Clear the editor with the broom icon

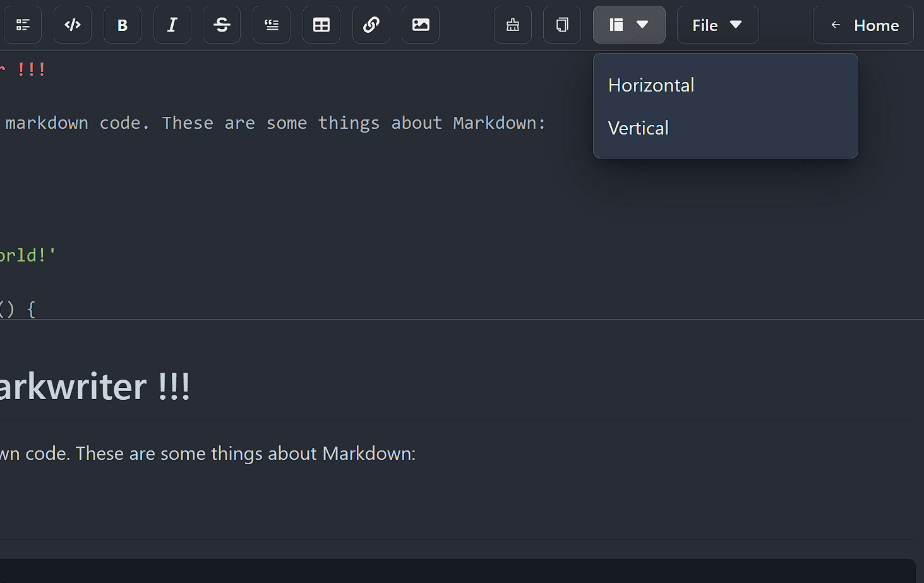point(513,25)
